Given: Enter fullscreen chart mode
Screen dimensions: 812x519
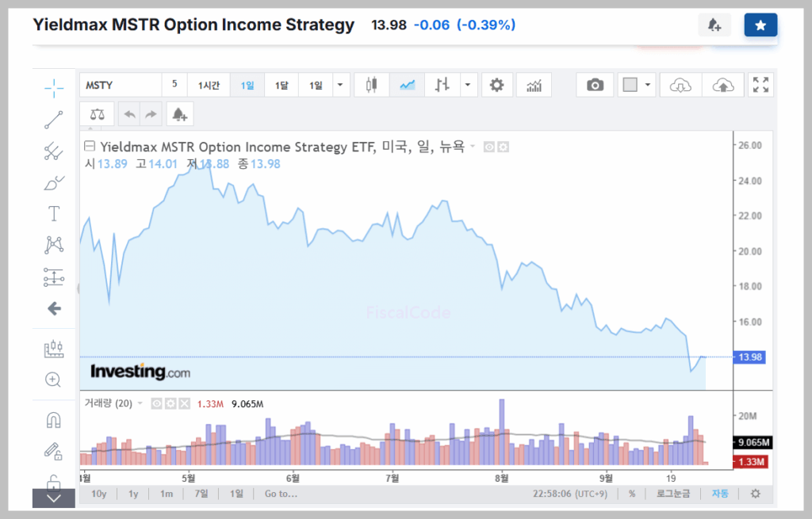Looking at the screenshot, I should 760,85.
